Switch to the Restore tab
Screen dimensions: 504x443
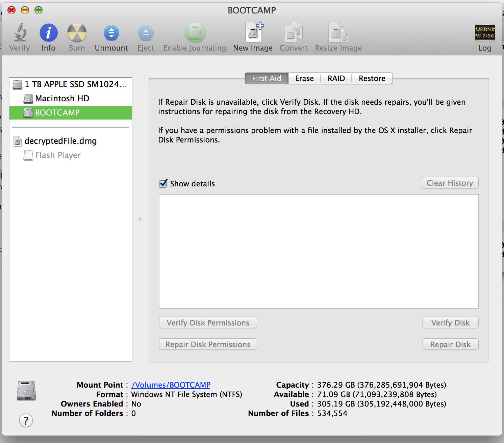coord(372,78)
